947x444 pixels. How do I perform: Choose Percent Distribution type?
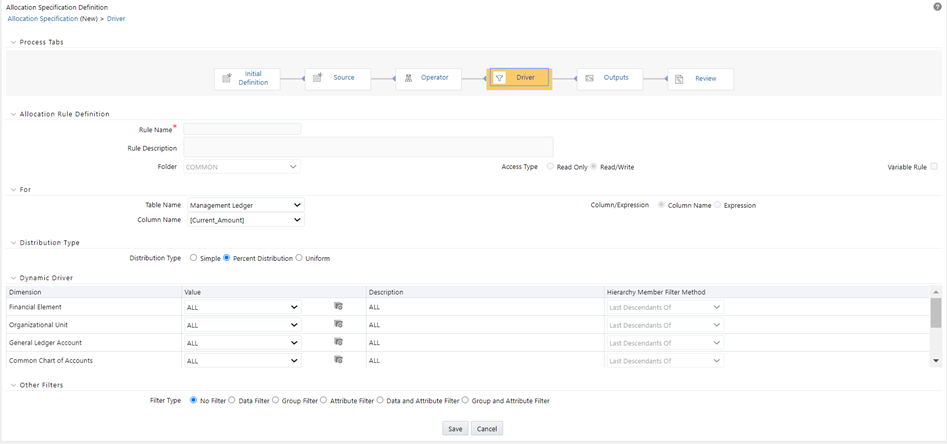coord(226,258)
